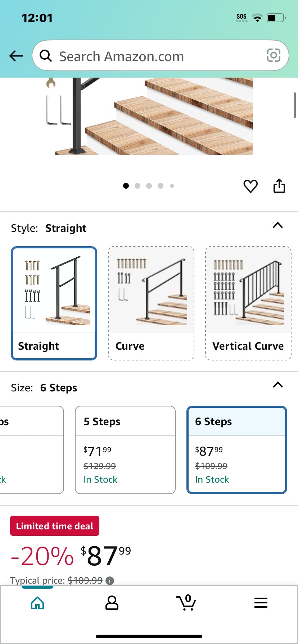The image size is (298, 644).
Task: Collapse the Style section chevron
Action: (x=278, y=225)
